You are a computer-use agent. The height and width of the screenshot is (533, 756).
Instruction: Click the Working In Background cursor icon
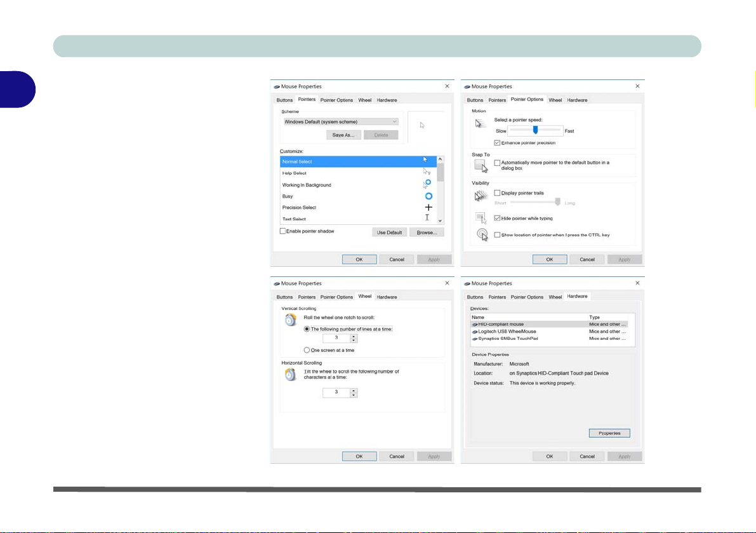(427, 184)
